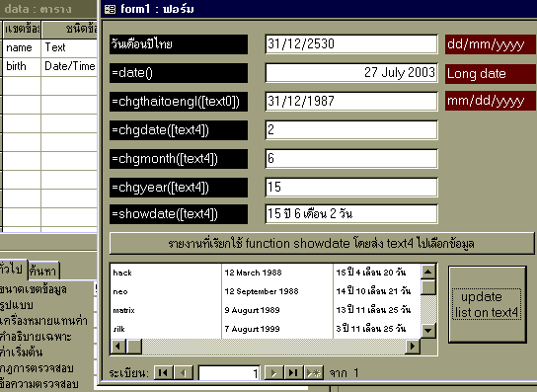537x392 pixels.
Task: Jump to last record navigation button
Action: pos(293,373)
